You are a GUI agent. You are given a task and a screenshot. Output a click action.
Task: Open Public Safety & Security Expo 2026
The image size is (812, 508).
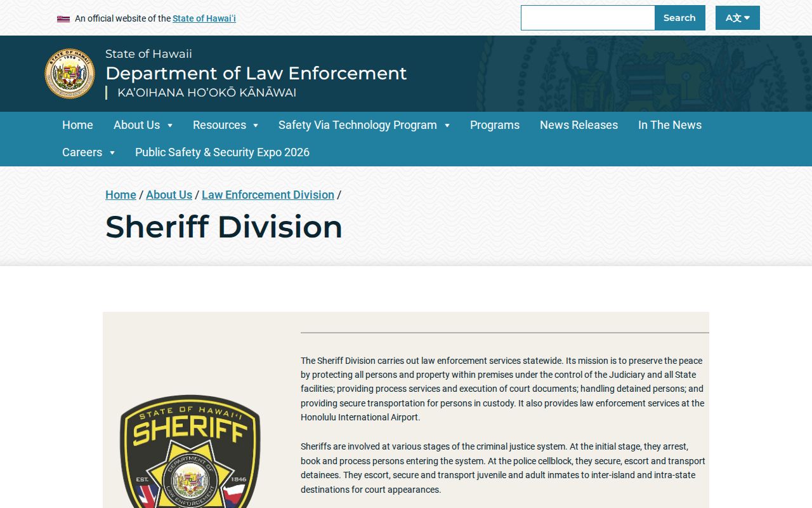coord(222,152)
